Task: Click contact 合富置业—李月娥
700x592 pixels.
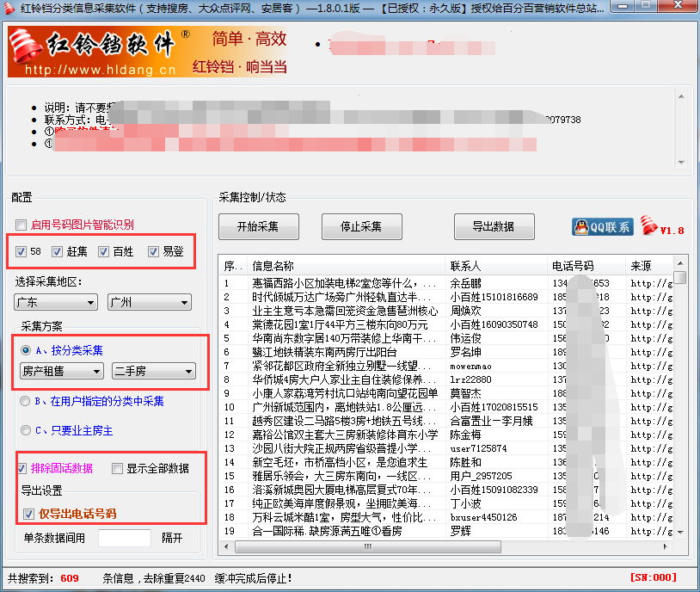Action: 491,422
